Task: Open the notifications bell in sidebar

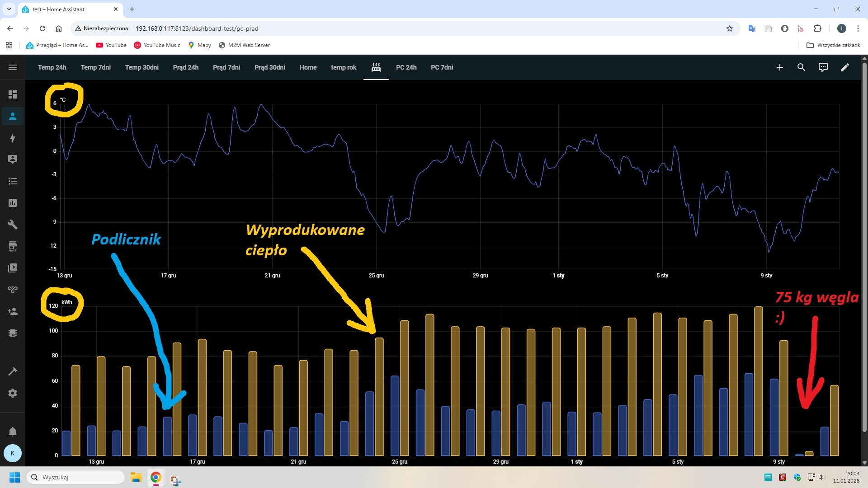Action: (13, 432)
